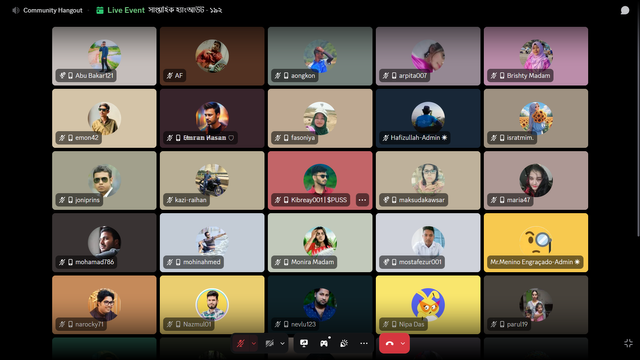This screenshot has height=360, width=640.
Task: Disconnect from the call
Action: (x=389, y=344)
